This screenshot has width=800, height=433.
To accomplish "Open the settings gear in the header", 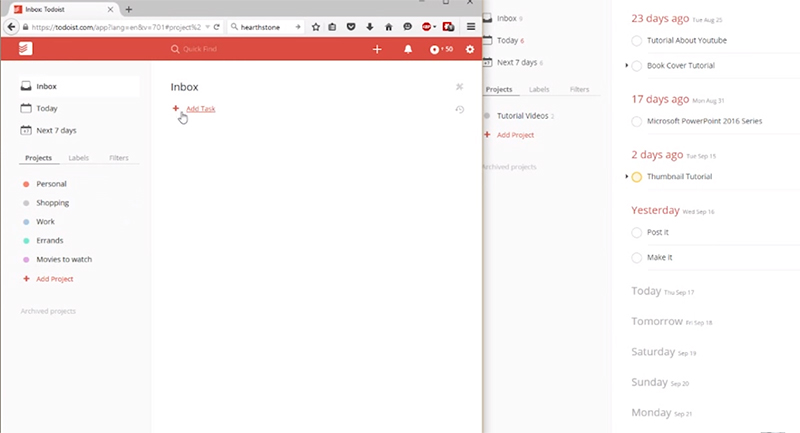I will (470, 49).
